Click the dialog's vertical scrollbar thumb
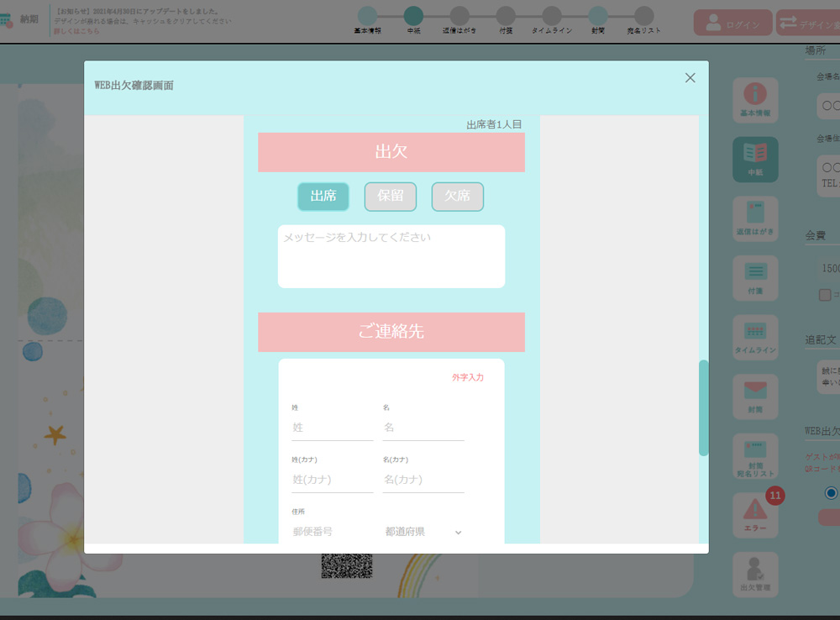The height and width of the screenshot is (620, 840). click(703, 408)
